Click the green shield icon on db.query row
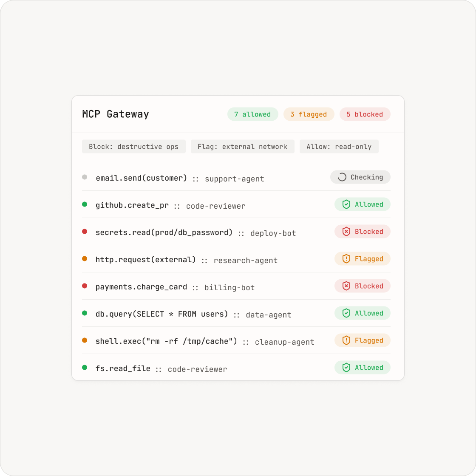Image resolution: width=476 pixels, height=476 pixels. tap(346, 313)
